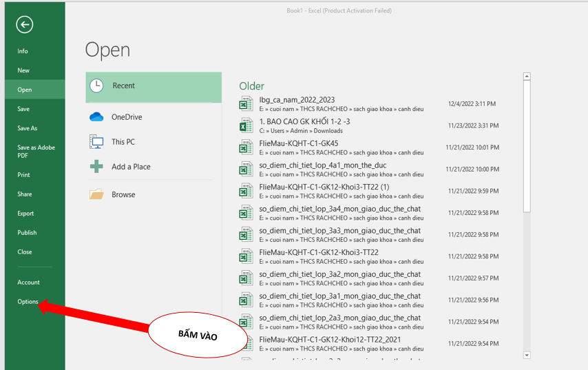This screenshot has width=588, height=370.
Task: Go to Print in the backstage menu
Action: pyautogui.click(x=24, y=175)
